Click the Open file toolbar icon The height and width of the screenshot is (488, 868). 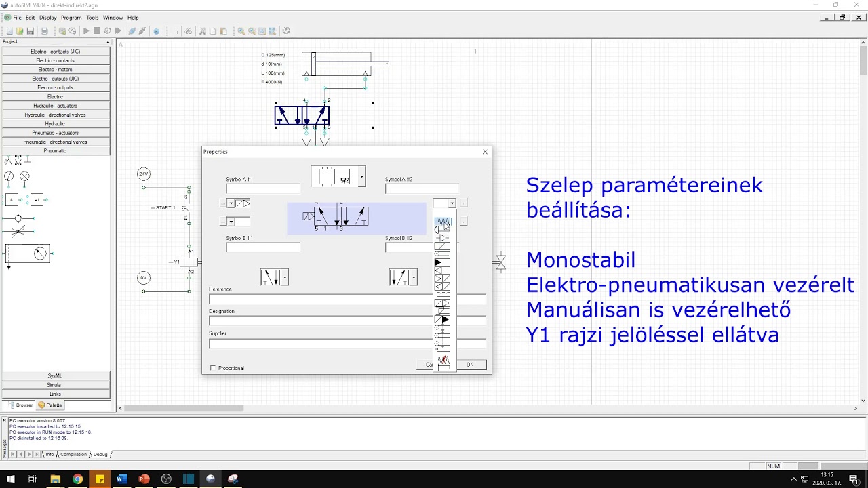point(20,31)
